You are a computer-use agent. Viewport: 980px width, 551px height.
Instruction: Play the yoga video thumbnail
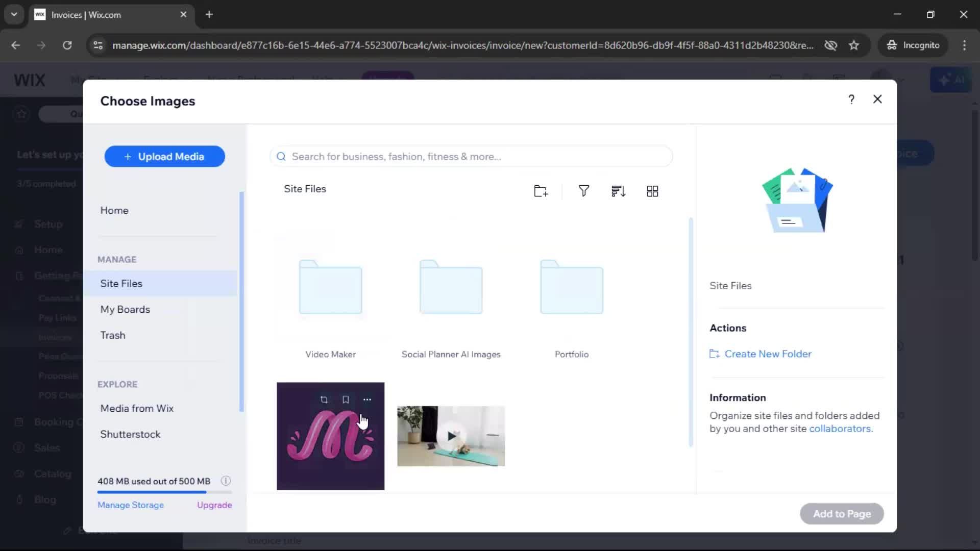click(x=451, y=436)
